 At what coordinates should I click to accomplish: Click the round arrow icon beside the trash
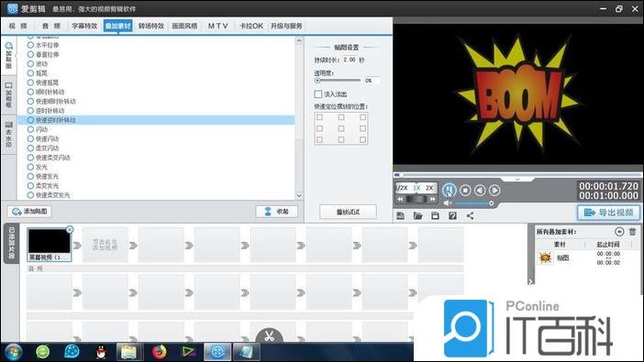click(x=619, y=232)
